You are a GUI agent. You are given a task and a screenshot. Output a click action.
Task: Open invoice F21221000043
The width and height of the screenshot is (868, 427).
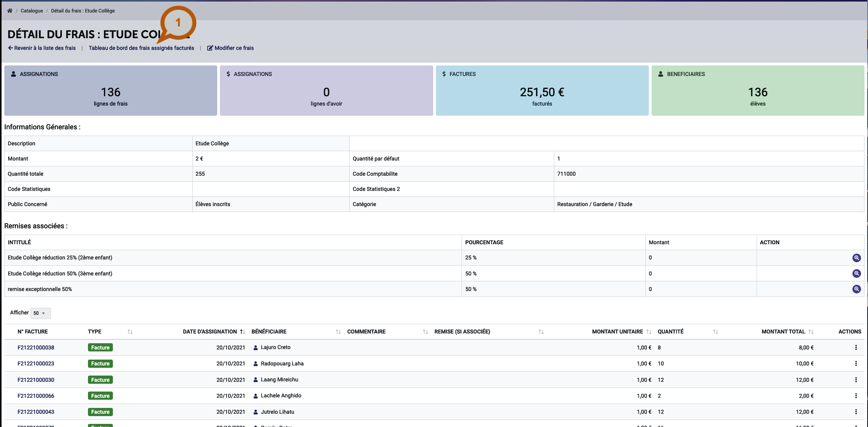(x=36, y=412)
